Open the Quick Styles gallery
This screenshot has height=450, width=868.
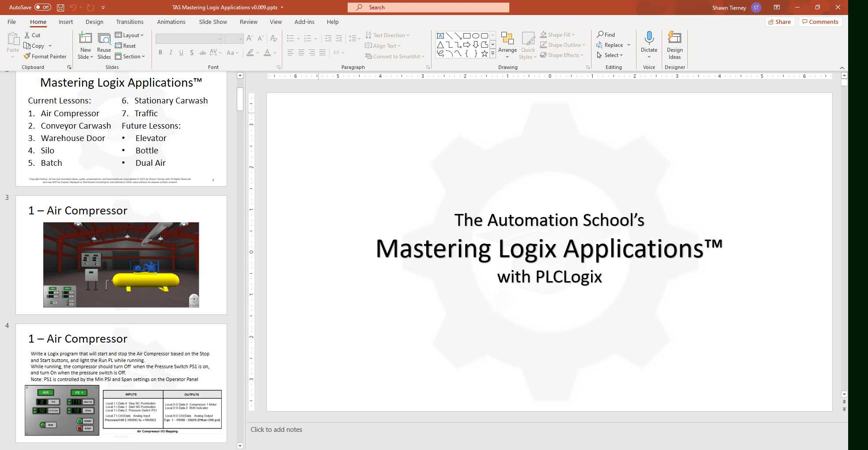tap(528, 46)
